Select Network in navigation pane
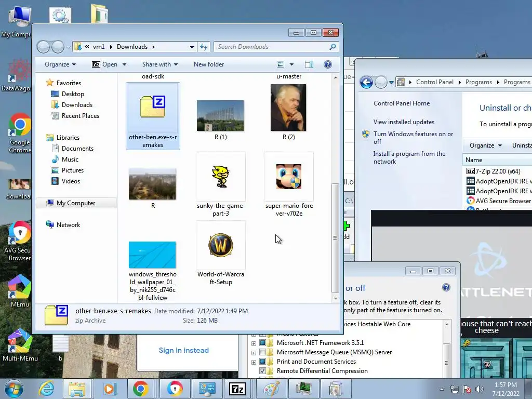 point(68,224)
